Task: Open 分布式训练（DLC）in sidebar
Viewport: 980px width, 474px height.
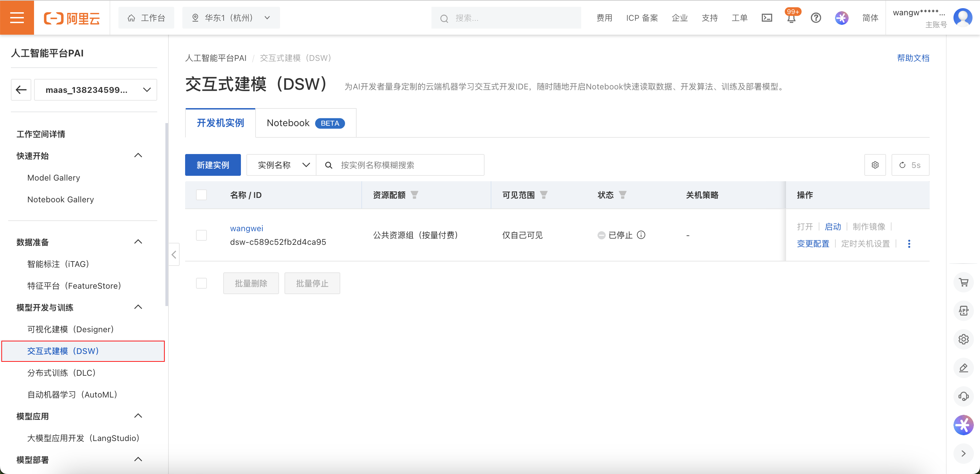Action: [61, 373]
